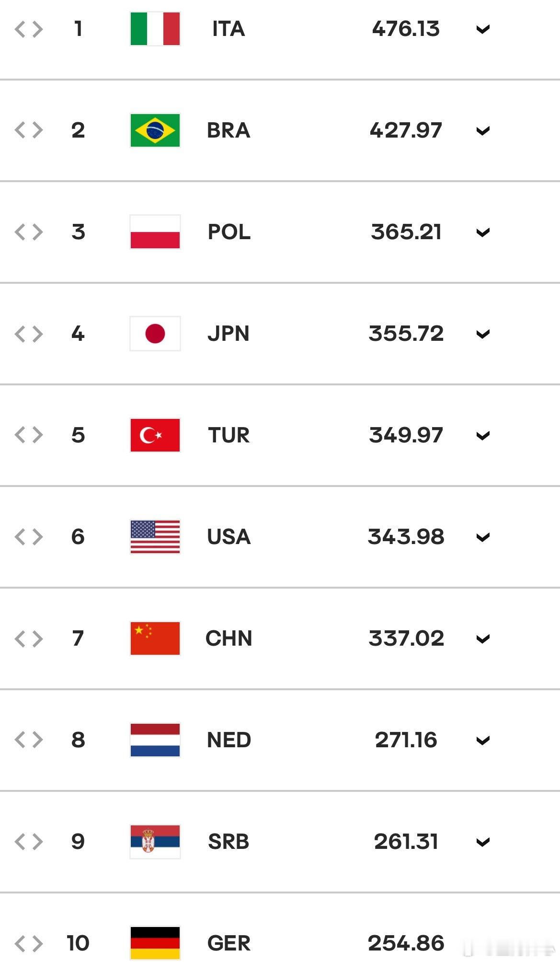Image resolution: width=560 pixels, height=962 pixels.
Task: Open the TUR team link
Action: click(229, 435)
